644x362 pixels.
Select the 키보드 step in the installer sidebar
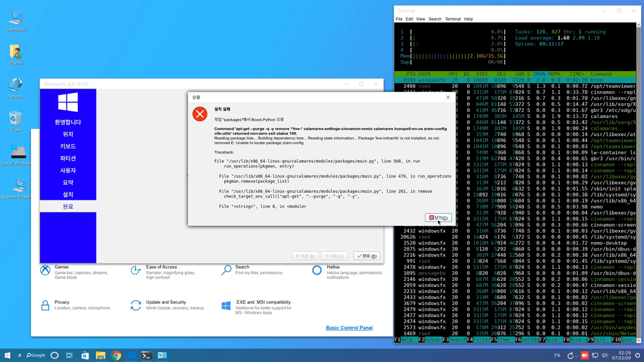68,146
